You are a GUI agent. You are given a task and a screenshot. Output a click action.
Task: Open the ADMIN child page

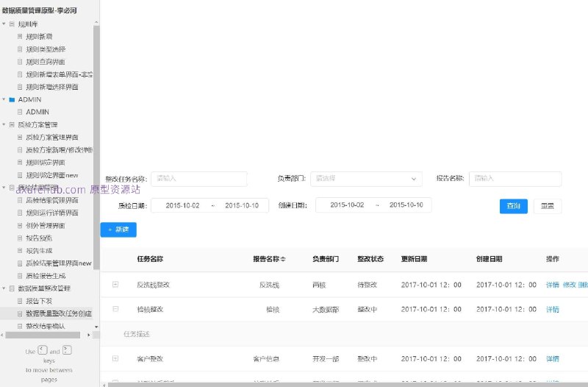[x=37, y=112]
